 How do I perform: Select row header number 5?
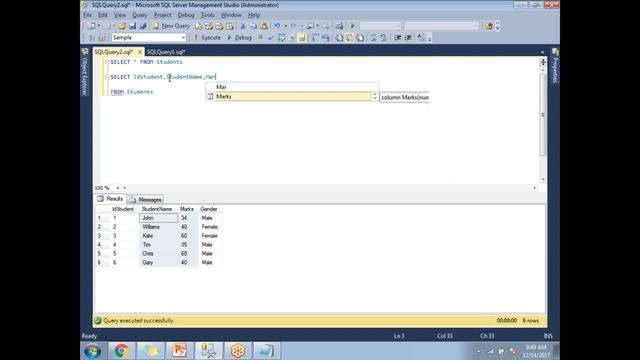click(102, 253)
